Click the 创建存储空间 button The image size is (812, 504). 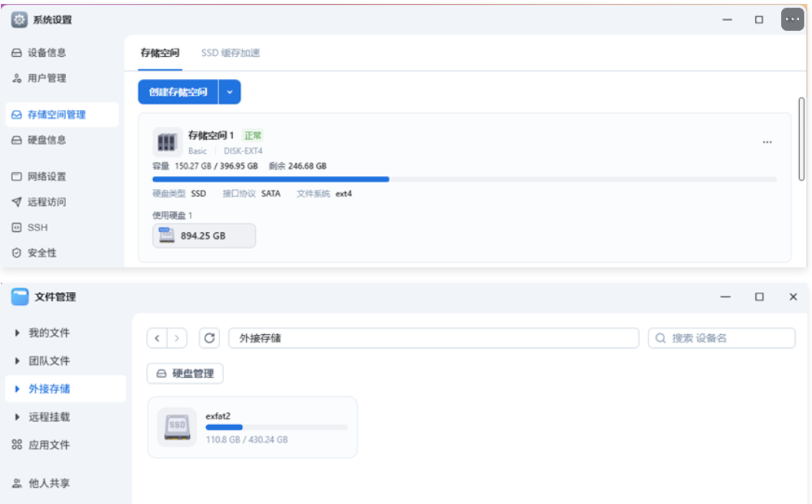tap(178, 91)
